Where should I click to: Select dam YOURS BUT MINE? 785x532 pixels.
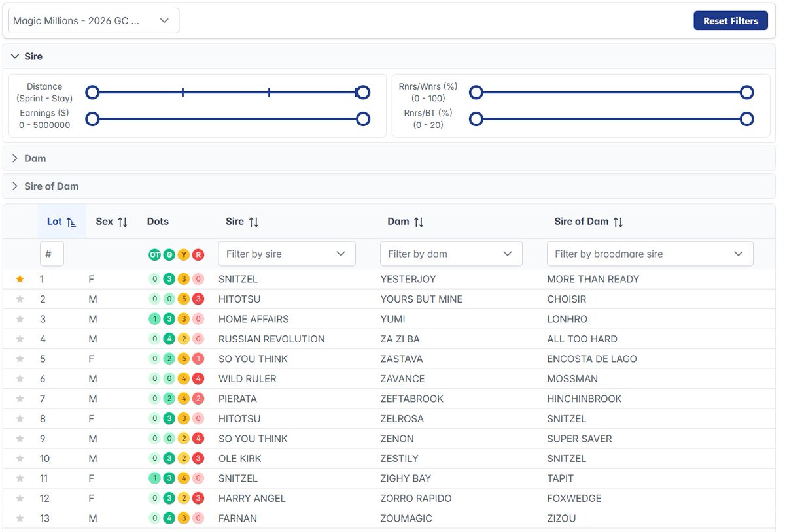pos(421,299)
